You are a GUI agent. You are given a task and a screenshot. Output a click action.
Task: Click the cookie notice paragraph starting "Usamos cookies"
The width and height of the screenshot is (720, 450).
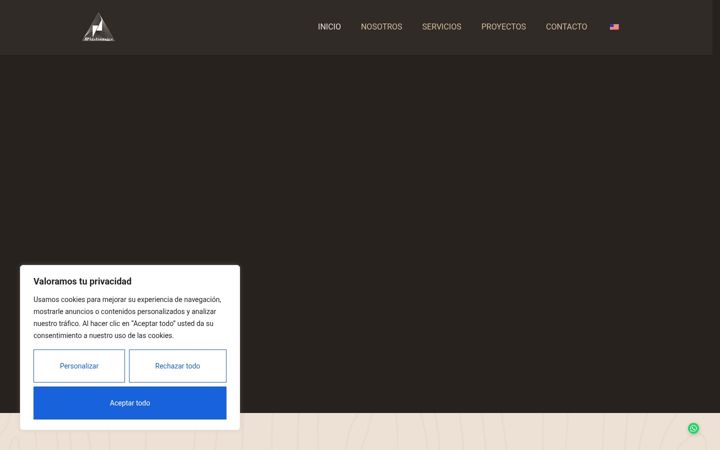128,317
